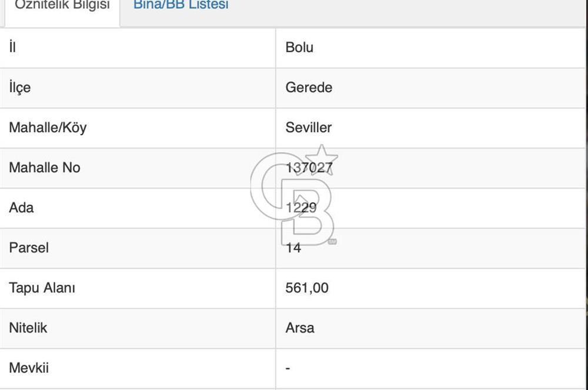Select the Öznitelik Bilgisi tab
This screenshot has height=390, width=588.
62,6
